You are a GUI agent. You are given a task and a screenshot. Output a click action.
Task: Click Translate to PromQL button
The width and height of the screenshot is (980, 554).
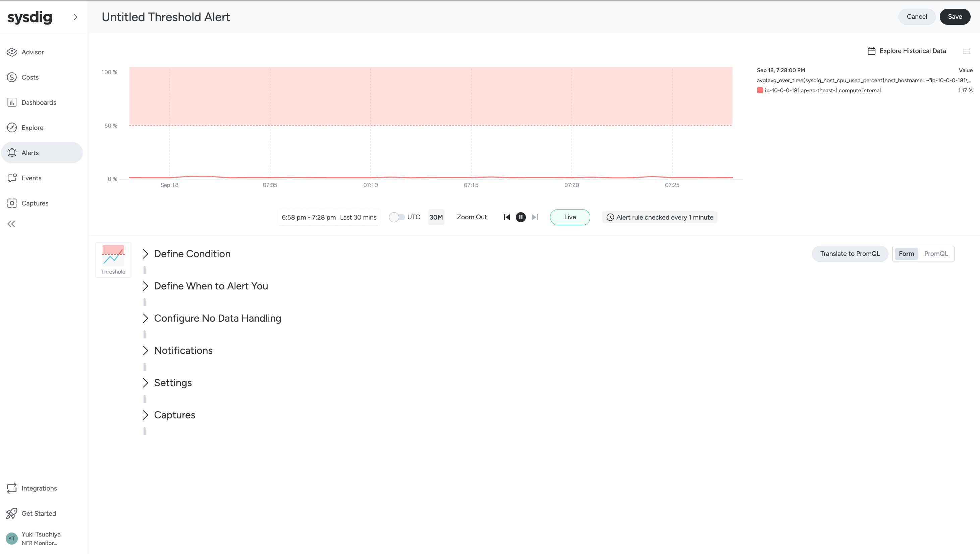coord(850,253)
